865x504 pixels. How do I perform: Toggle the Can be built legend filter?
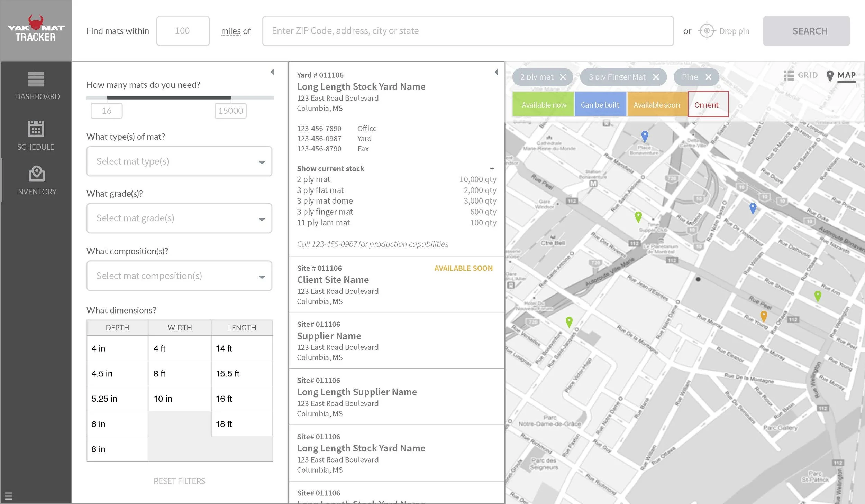(600, 104)
